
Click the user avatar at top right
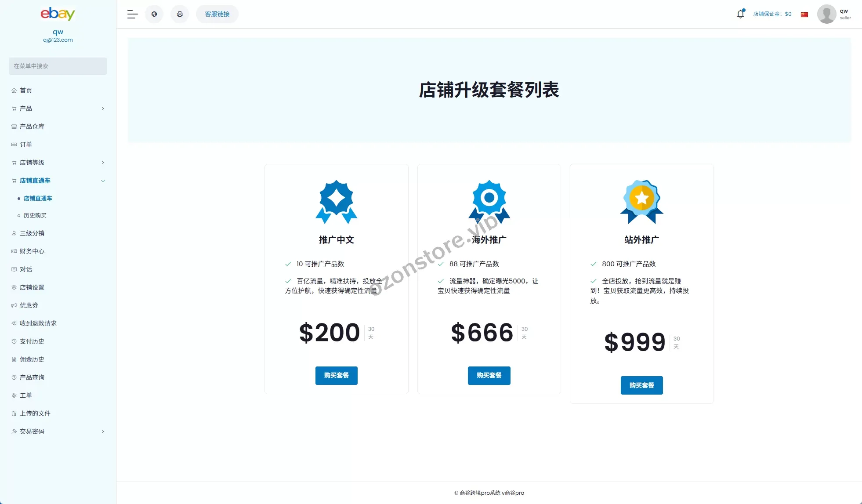[x=826, y=14]
